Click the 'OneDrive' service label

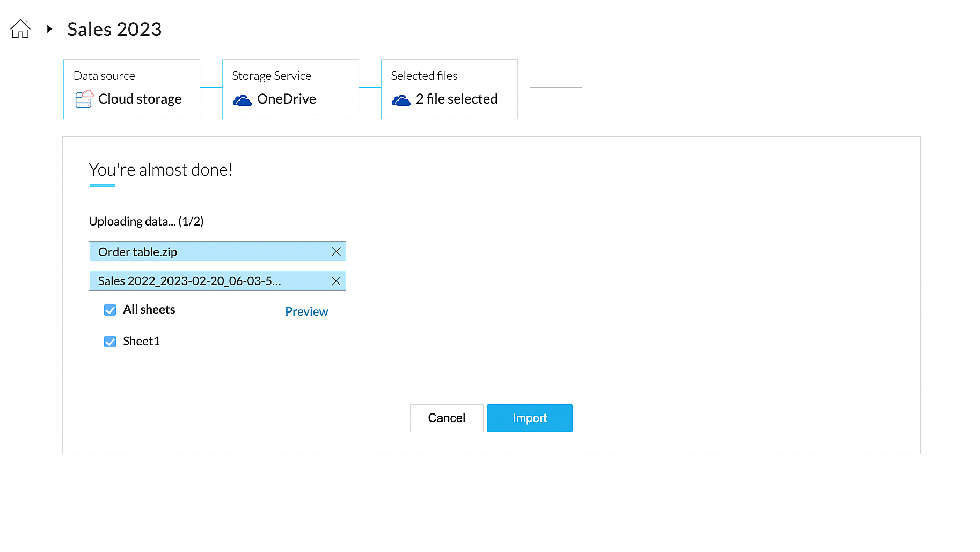click(287, 99)
